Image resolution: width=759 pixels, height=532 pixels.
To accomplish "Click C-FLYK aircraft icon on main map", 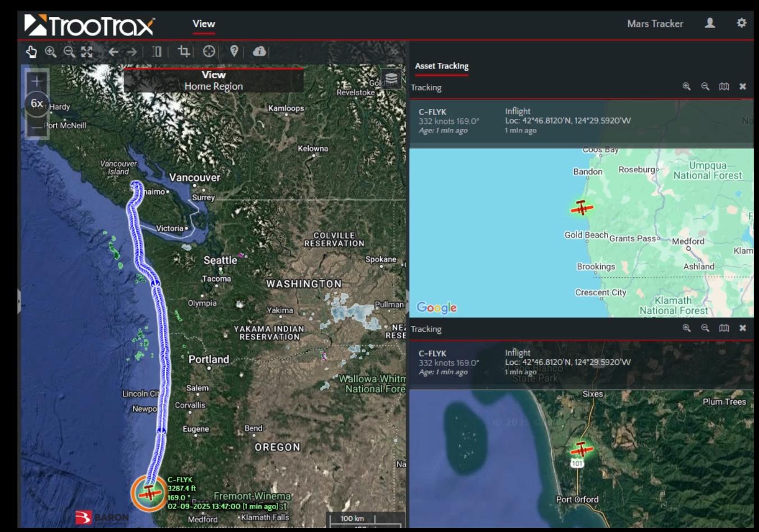I will click(149, 493).
